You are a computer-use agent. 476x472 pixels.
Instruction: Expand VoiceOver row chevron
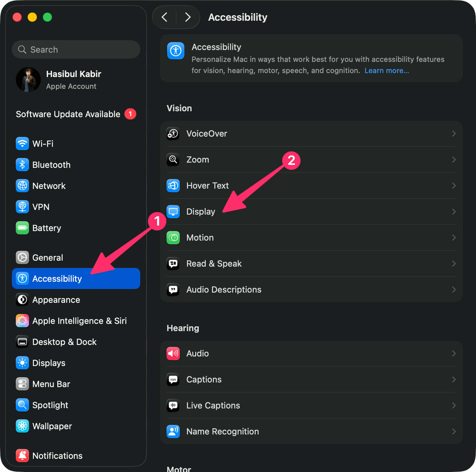pyautogui.click(x=454, y=134)
